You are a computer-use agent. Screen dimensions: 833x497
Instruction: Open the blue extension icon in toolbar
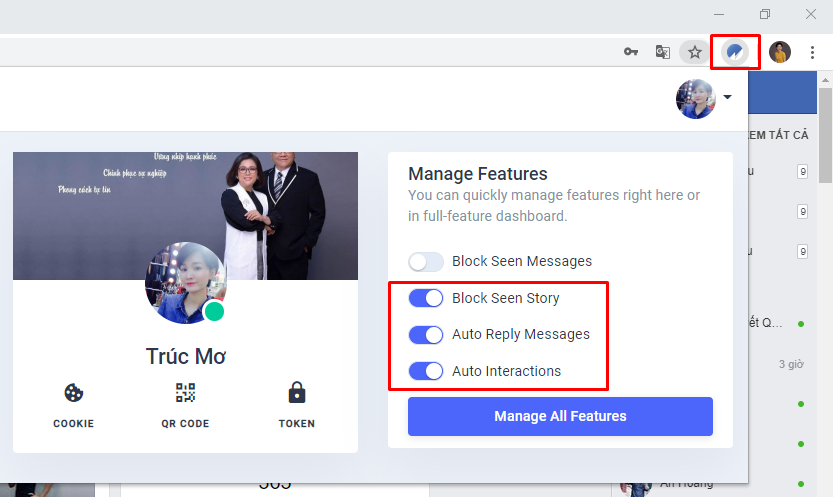735,52
